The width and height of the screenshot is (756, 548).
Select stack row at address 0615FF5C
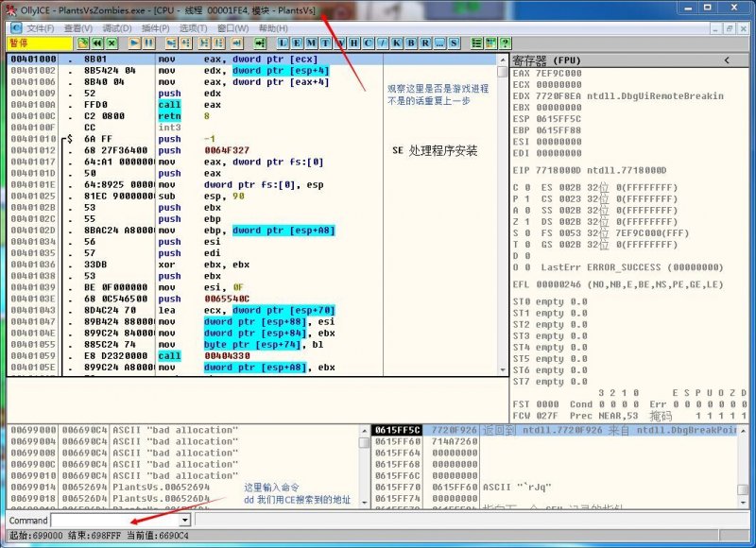555,430
